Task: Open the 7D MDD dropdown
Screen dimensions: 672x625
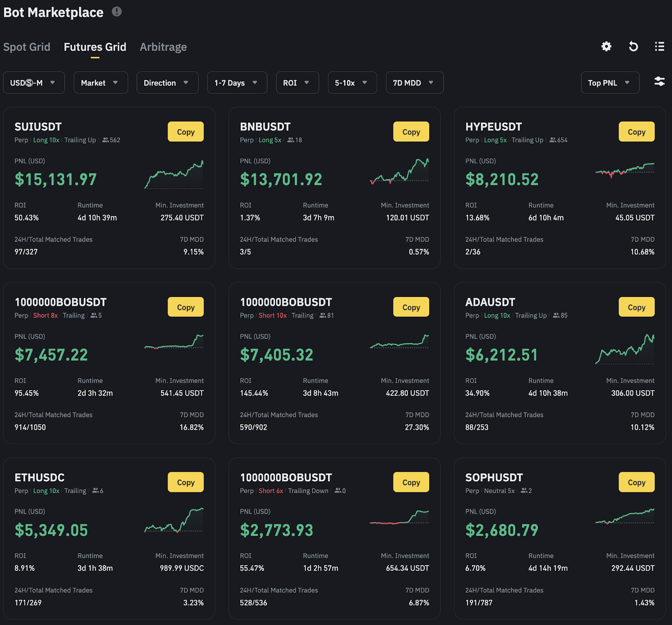Action: pyautogui.click(x=414, y=82)
